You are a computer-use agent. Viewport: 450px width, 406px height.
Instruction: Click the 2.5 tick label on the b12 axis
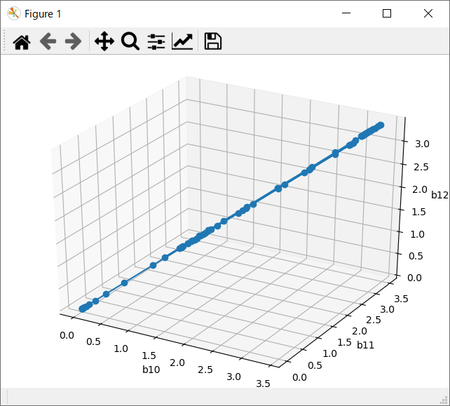coord(421,167)
